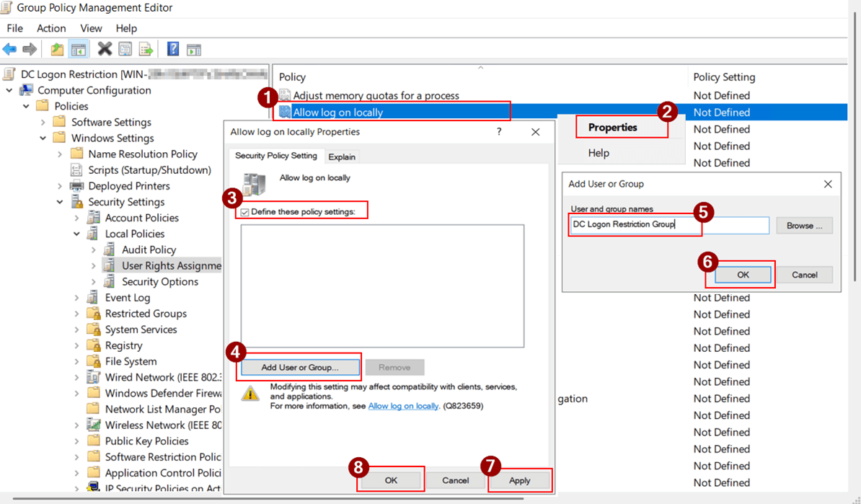Screen dimensions: 861x504
Task: Click the Deployed Printers icon
Action: [77, 186]
